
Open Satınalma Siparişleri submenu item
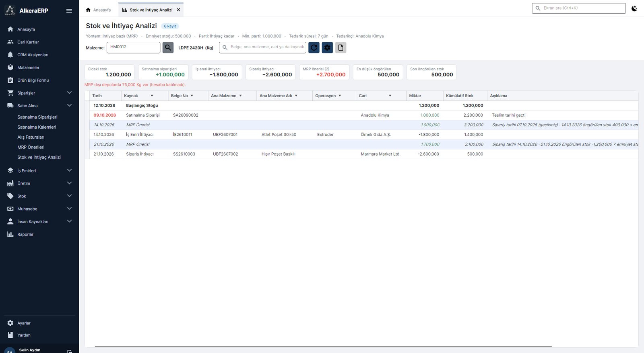pyautogui.click(x=37, y=117)
